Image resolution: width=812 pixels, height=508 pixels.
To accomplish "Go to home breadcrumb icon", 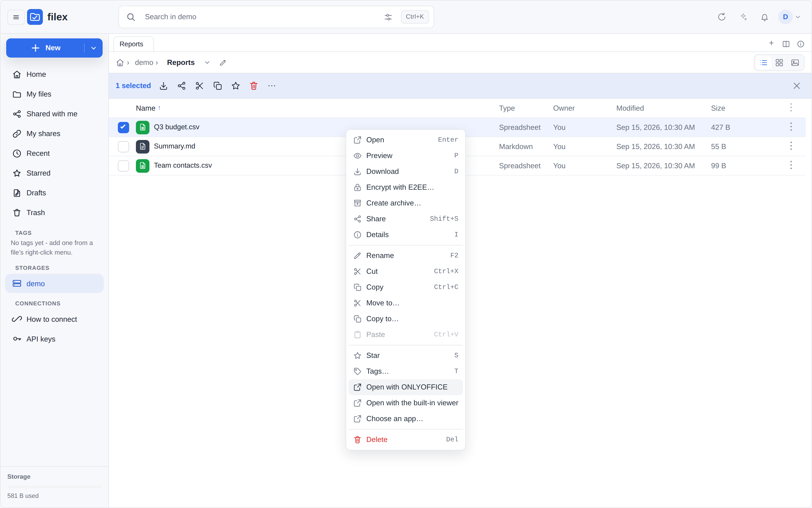I will (x=120, y=63).
